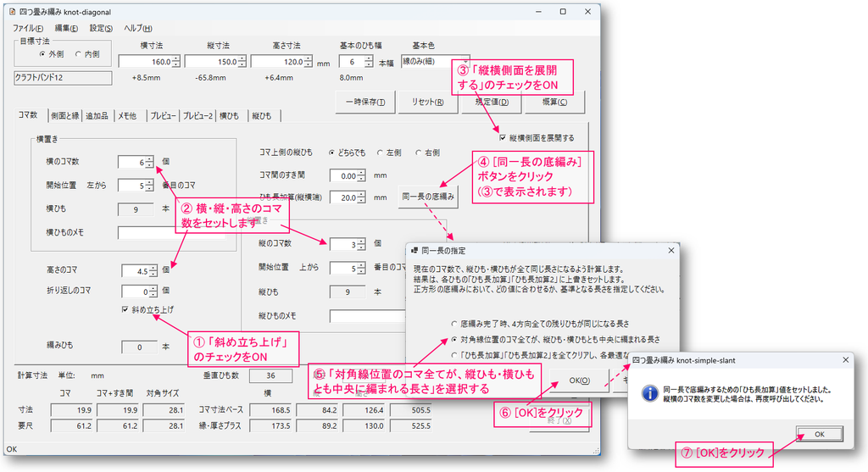Click the app icon in main title bar
Screen dimensions: 868x472
(12, 12)
